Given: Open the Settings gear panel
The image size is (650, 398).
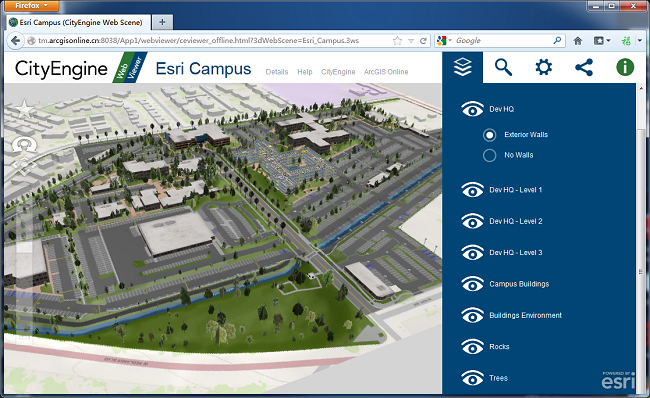Looking at the screenshot, I should 543,67.
